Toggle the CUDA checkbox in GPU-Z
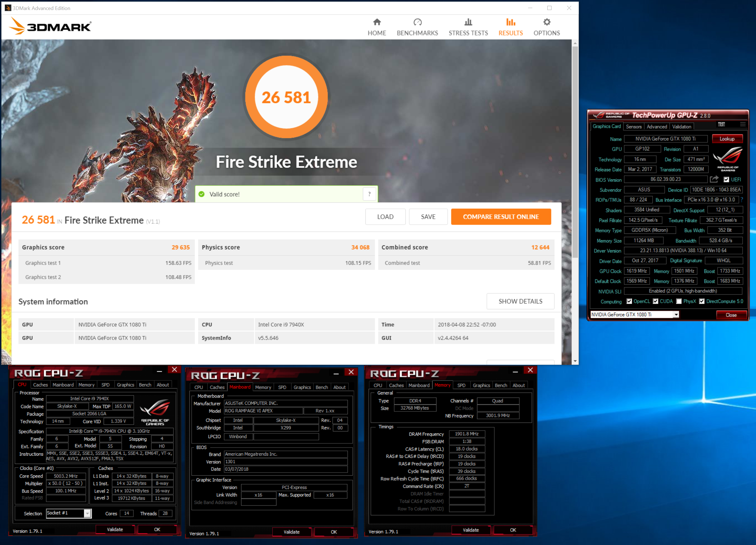This screenshot has height=545, width=756. pyautogui.click(x=655, y=301)
